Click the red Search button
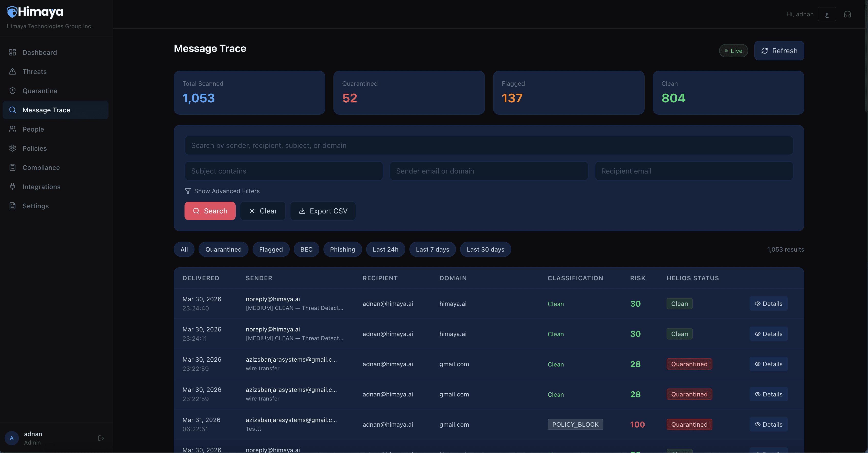868x453 pixels. coord(210,211)
